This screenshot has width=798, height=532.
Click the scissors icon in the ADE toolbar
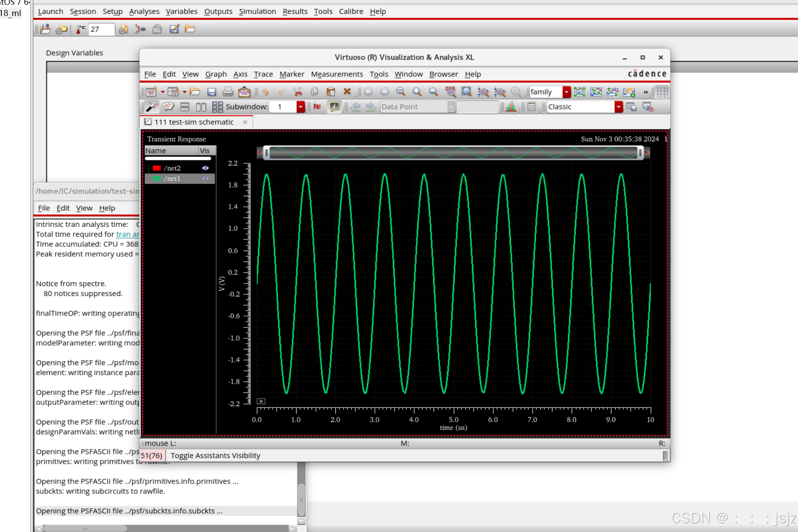[x=140, y=29]
